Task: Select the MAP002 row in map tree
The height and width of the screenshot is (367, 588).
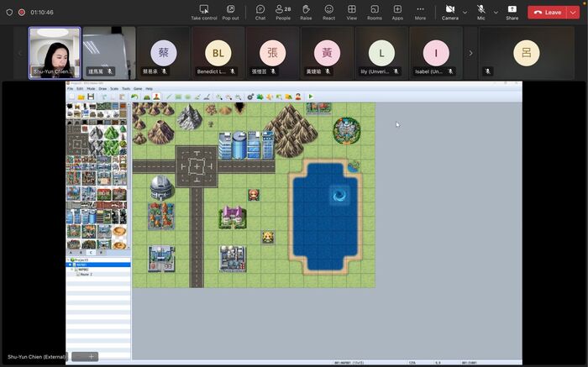Action: (x=98, y=270)
